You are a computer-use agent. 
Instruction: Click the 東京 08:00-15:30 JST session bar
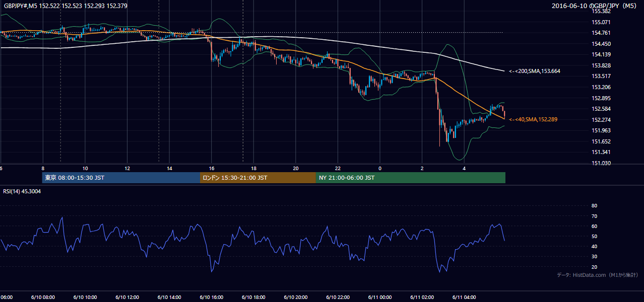[x=121, y=178]
